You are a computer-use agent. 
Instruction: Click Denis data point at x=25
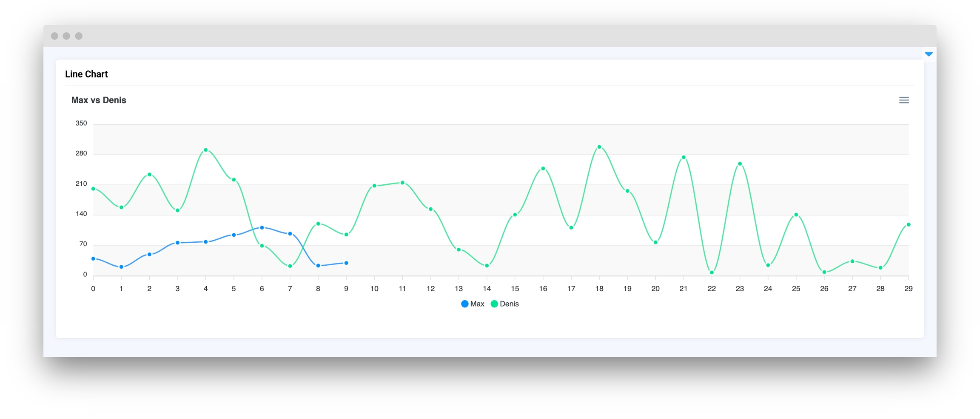click(796, 215)
